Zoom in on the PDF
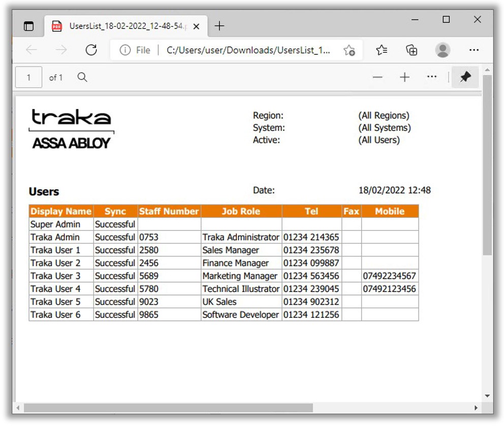 [405, 77]
